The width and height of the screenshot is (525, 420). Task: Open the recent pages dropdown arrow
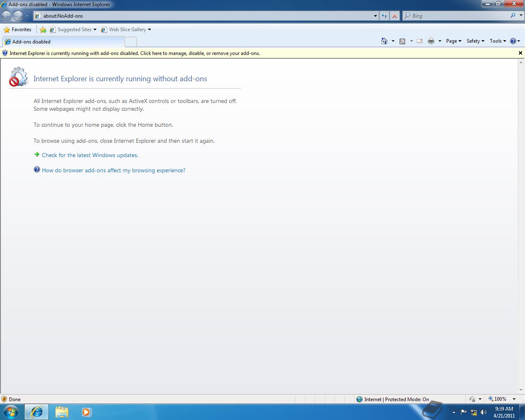click(27, 16)
